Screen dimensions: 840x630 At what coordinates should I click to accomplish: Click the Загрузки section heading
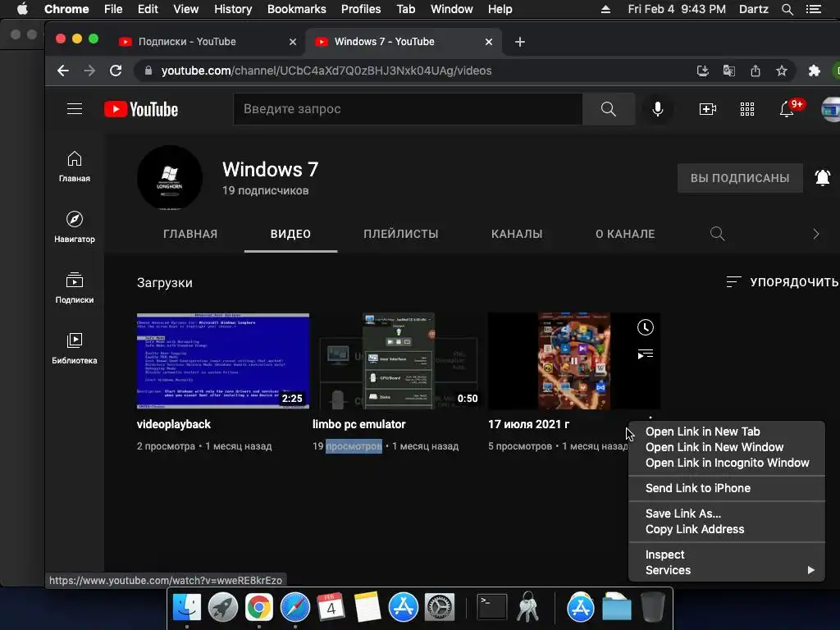(164, 282)
